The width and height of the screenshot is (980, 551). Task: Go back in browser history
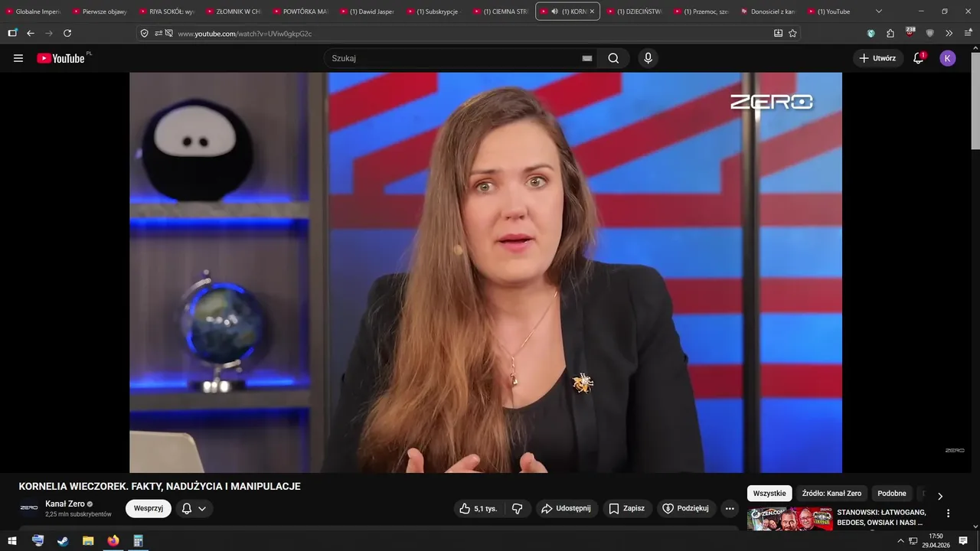[x=31, y=33]
